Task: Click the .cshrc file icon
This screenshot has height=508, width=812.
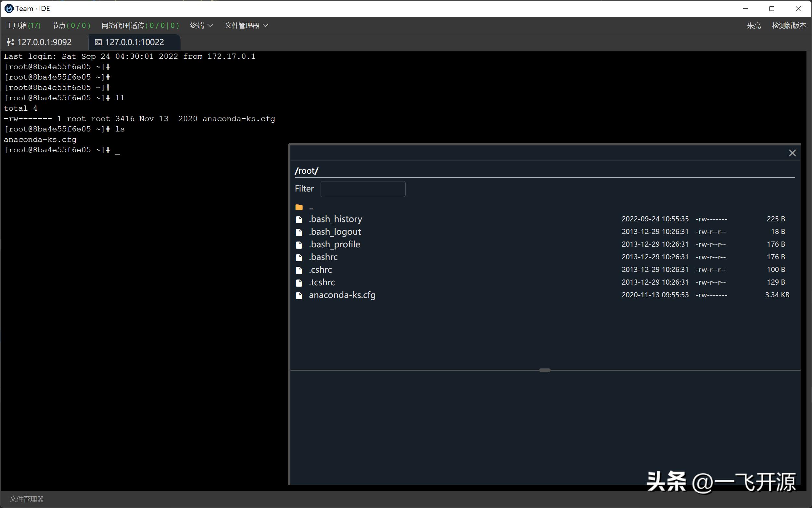Action: click(299, 270)
